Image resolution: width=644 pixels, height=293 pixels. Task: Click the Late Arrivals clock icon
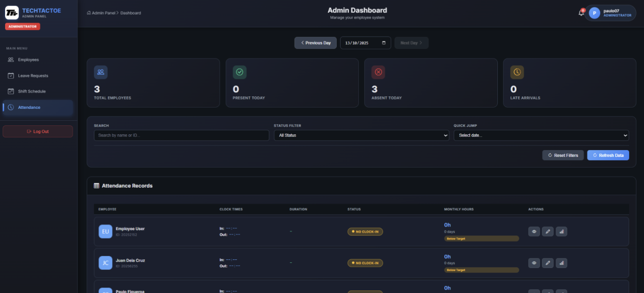[517, 72]
